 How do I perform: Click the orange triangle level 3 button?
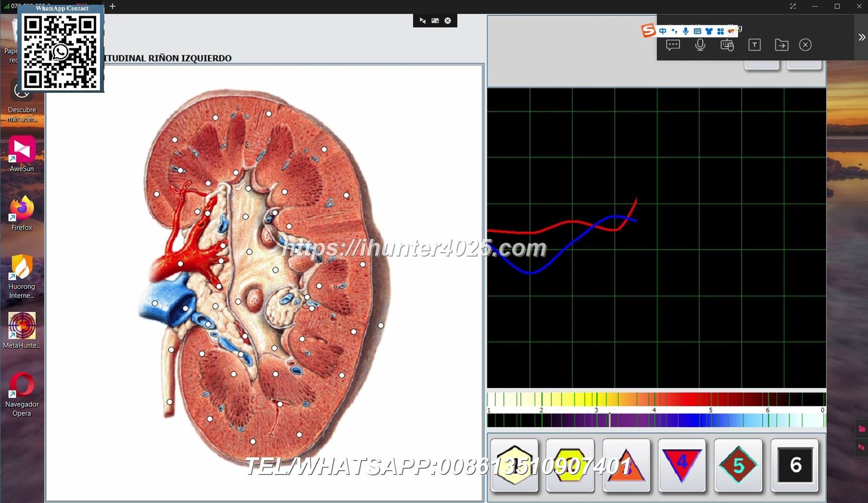pyautogui.click(x=626, y=465)
